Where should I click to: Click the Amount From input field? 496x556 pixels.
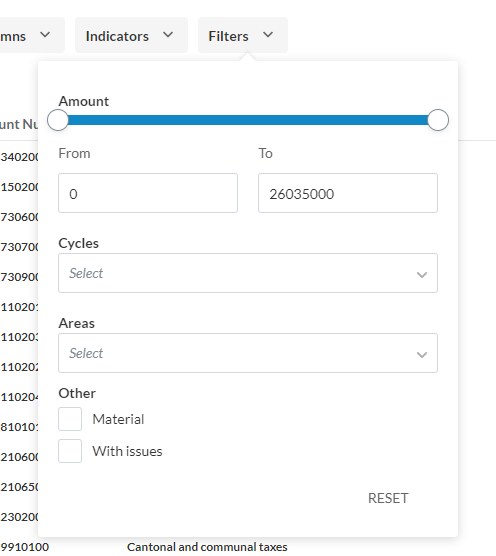[x=148, y=193]
